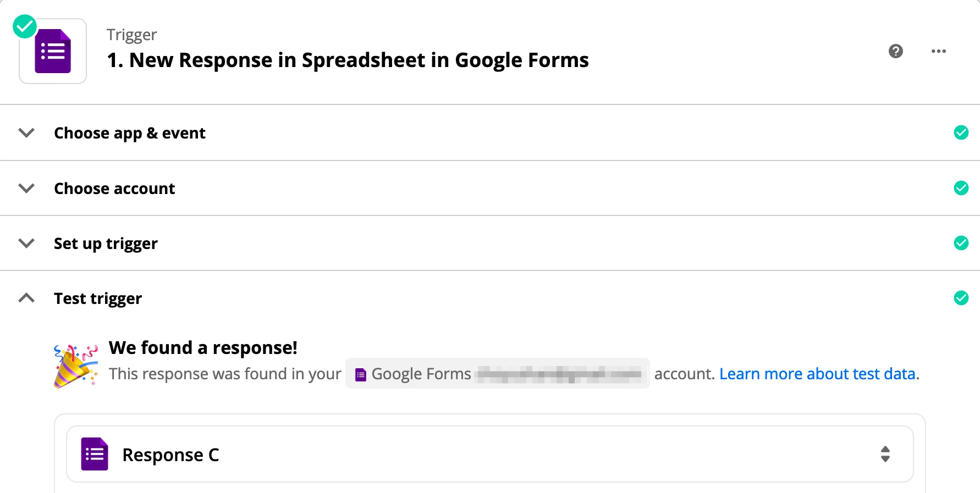Click the green check next to Test trigger
This screenshot has height=493, width=980.
coord(961,298)
